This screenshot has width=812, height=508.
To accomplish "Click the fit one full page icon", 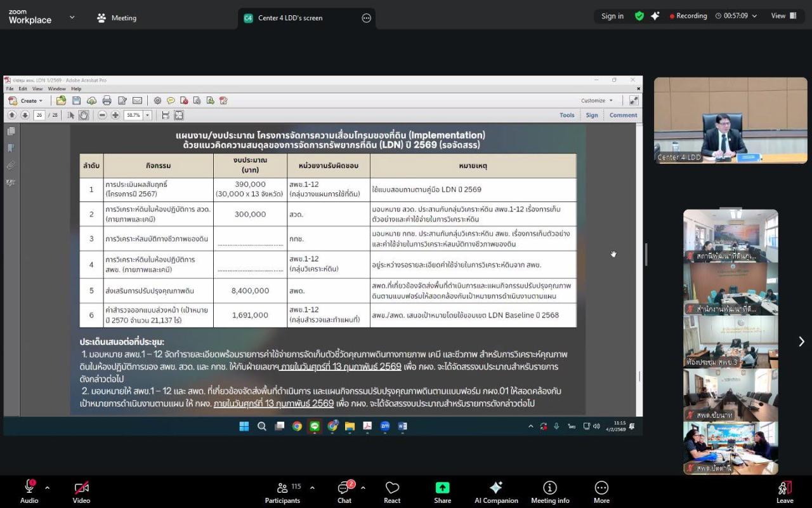I will (x=179, y=115).
